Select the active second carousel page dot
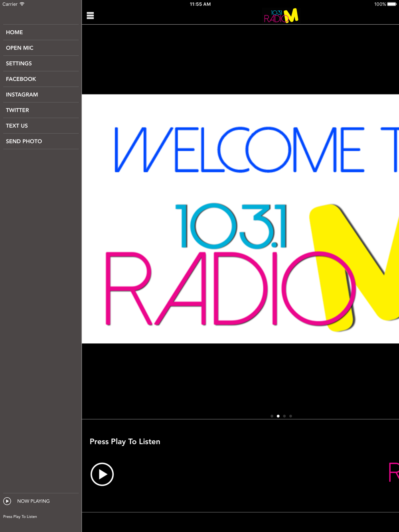 (x=278, y=416)
